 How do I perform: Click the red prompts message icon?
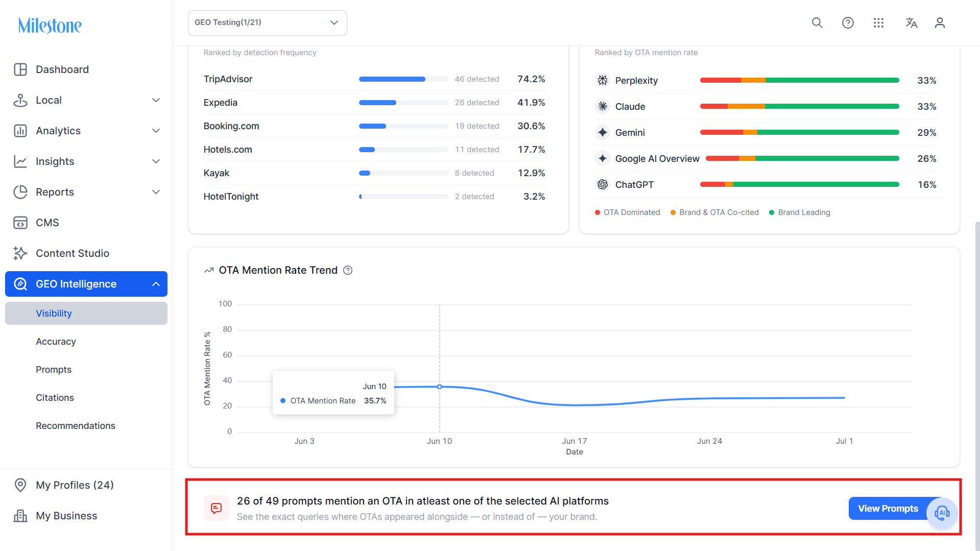217,508
